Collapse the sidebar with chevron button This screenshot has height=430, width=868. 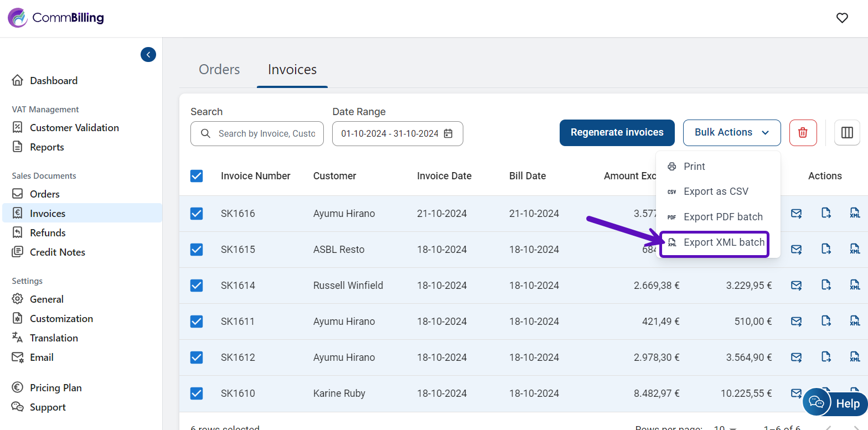pos(148,54)
